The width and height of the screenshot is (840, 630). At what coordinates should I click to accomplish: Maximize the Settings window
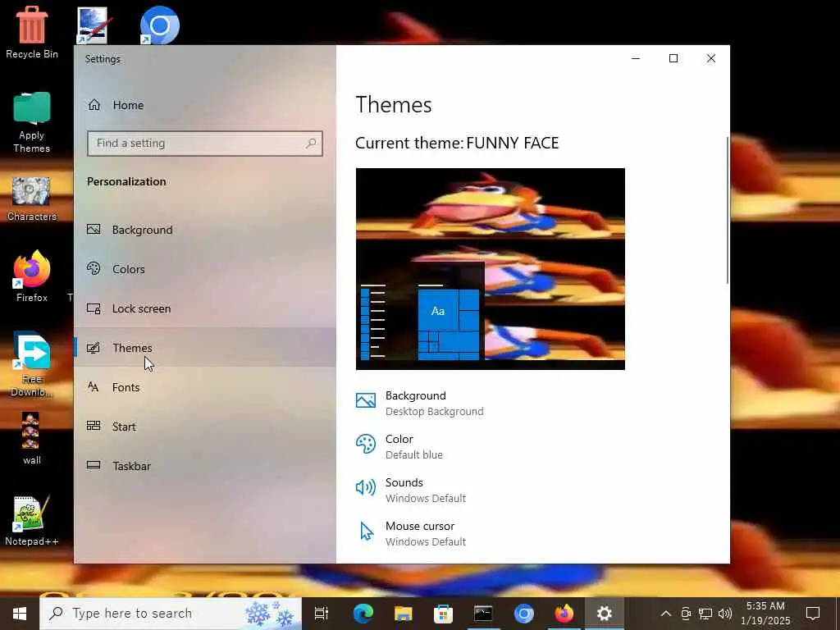(673, 58)
